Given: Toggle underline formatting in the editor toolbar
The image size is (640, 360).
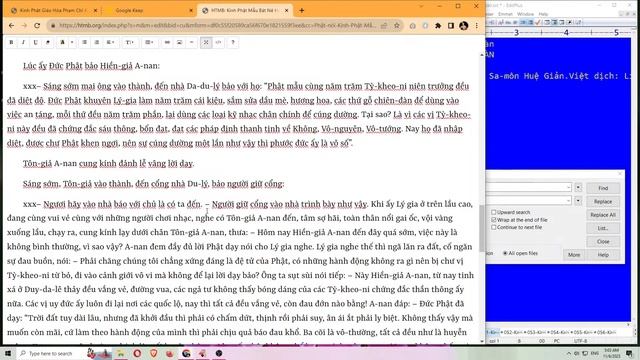Looking at the screenshot, I should point(36,42).
